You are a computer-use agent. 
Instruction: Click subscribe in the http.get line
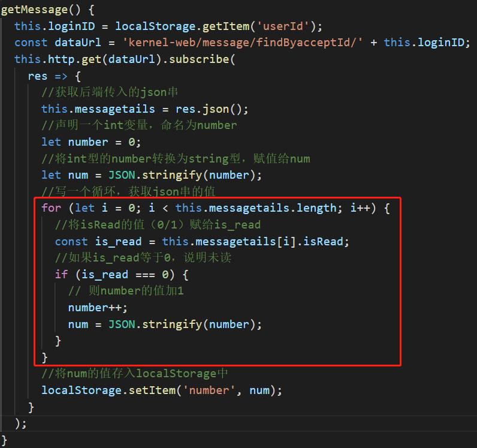[199, 59]
